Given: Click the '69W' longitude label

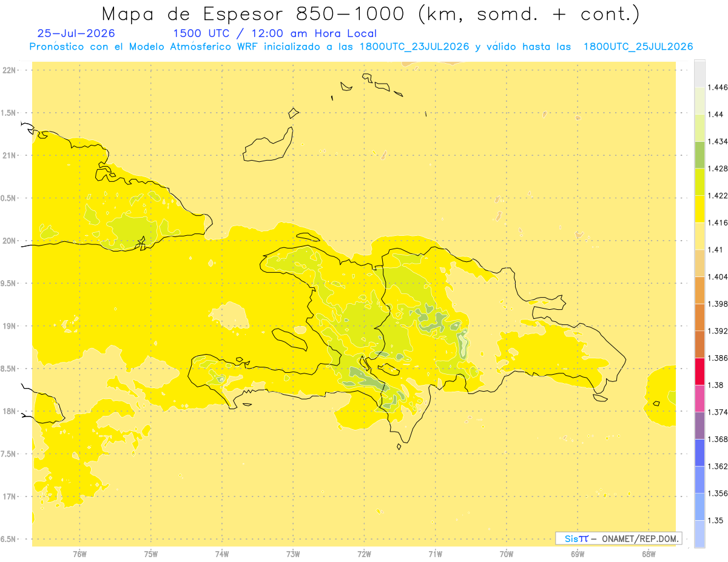Looking at the screenshot, I should coord(578,554).
